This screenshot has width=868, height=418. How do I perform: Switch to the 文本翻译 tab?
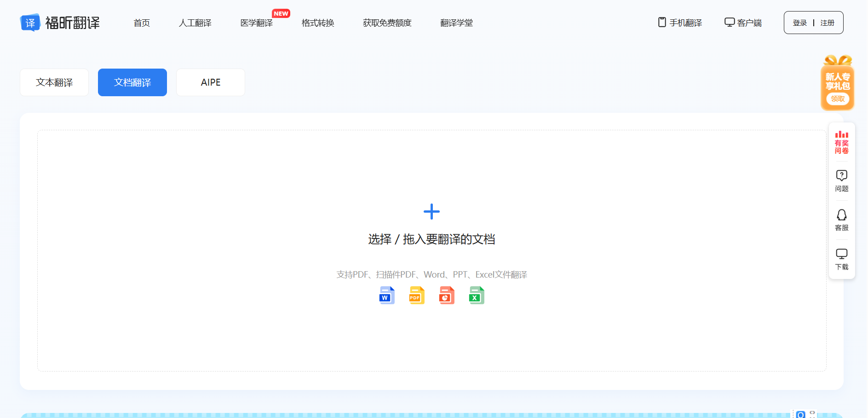tap(54, 82)
